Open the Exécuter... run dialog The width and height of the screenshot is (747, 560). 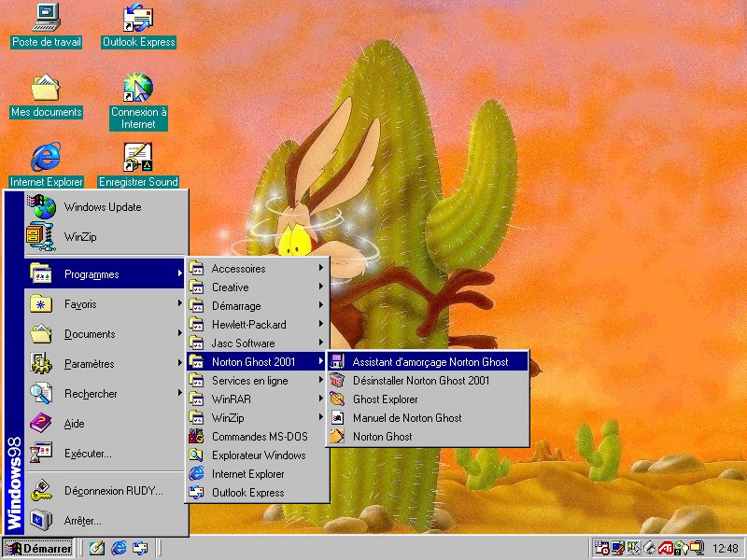[106, 454]
